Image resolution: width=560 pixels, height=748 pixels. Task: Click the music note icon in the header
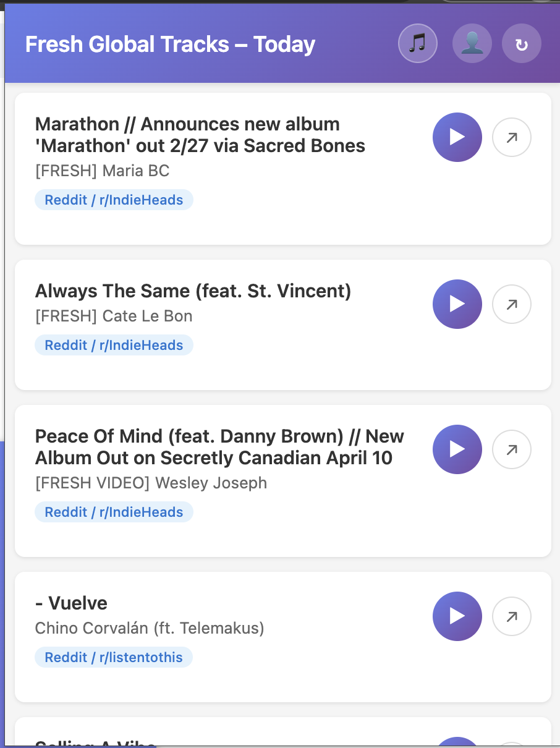[x=417, y=43]
